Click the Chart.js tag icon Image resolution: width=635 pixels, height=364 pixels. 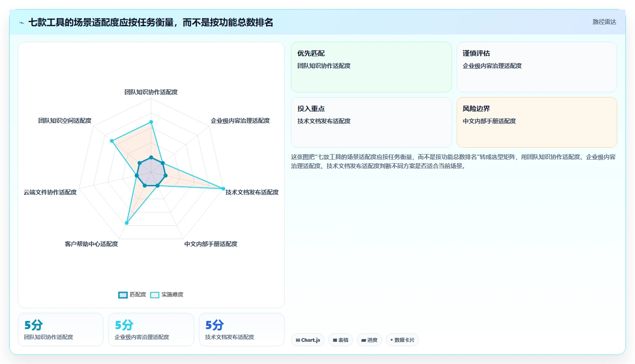coord(298,340)
